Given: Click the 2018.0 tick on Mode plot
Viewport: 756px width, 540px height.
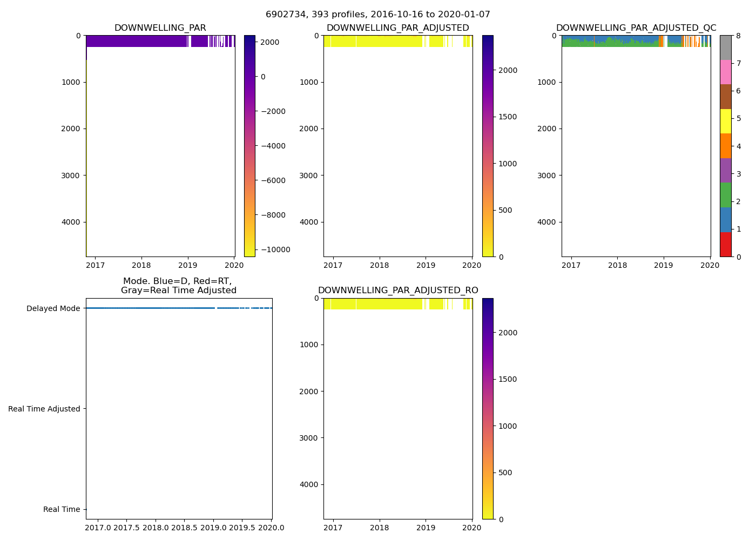Looking at the screenshot, I should 156,528.
